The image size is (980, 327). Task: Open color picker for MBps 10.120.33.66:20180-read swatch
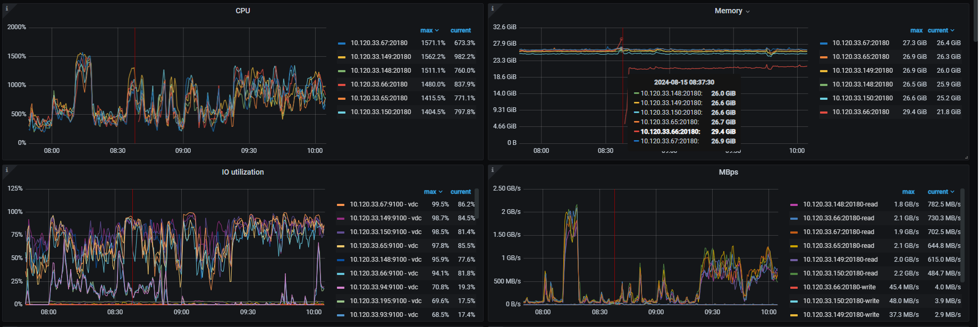tap(794, 218)
